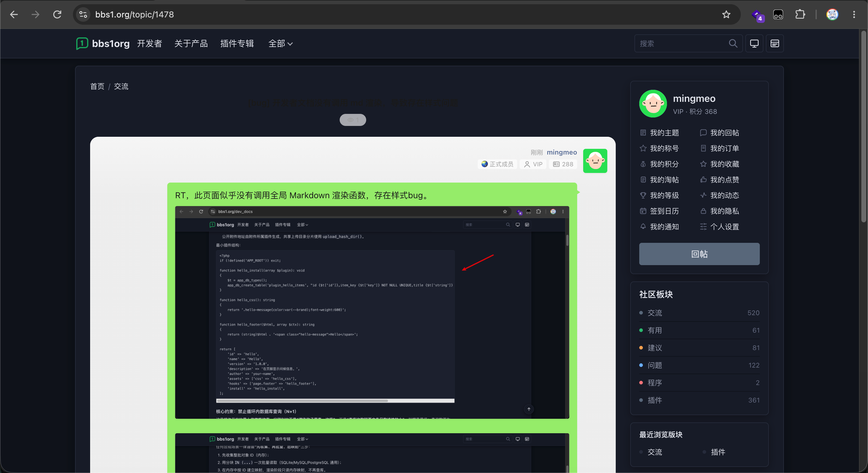Click the monitor display icon in header

[x=754, y=43]
